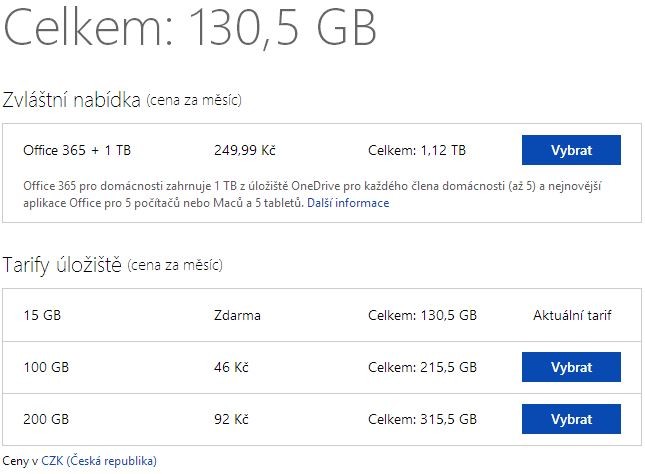Choose the 200 GB storage plan
The height and width of the screenshot is (474, 645).
[x=571, y=419]
